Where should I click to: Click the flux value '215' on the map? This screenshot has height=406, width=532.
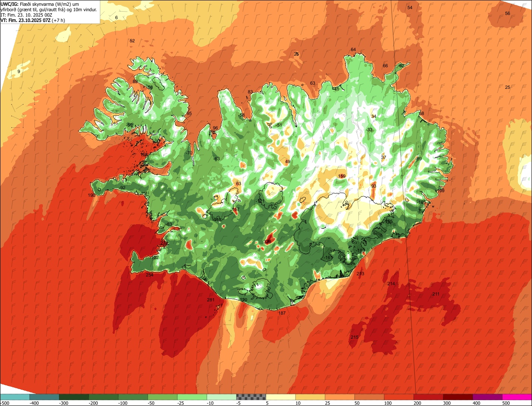[x=354, y=337]
